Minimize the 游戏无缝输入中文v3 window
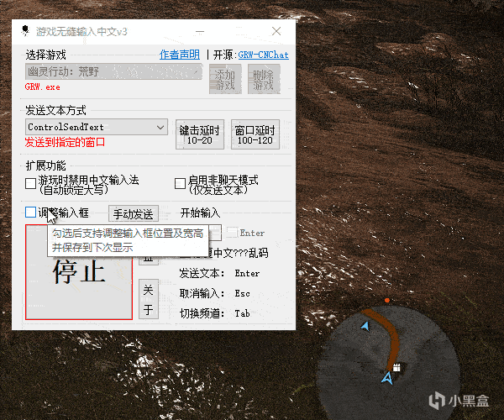 200,31
